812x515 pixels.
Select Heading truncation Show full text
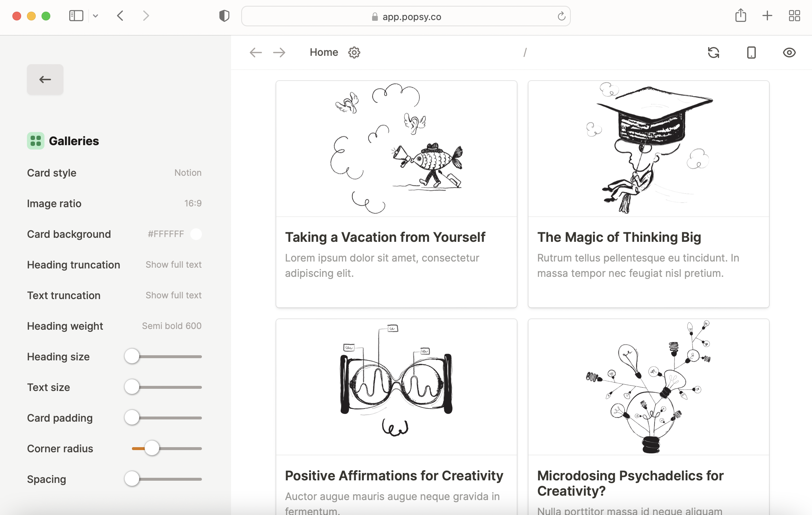173,264
